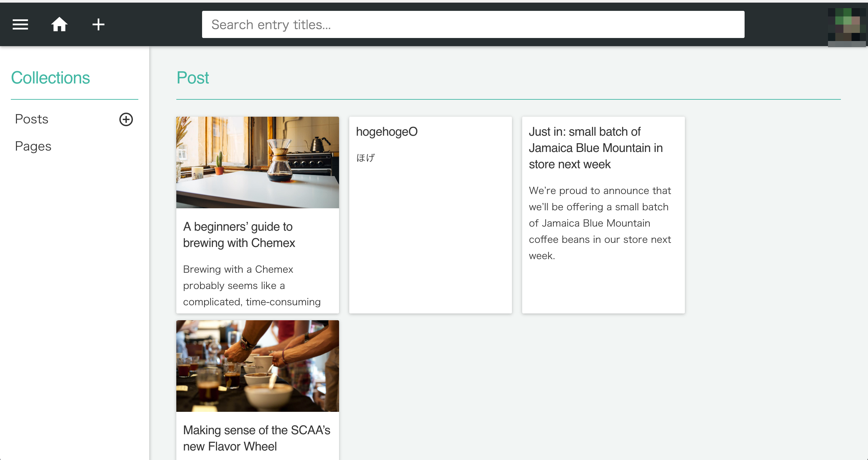Add a new post via circled plus
Screen dimensions: 868x460
(126, 119)
